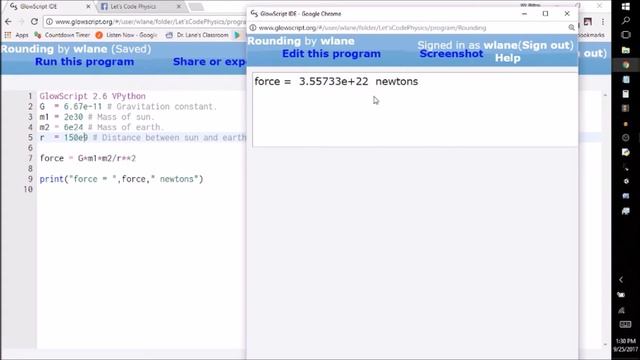Open the Apps bookmark shortcut
The height and width of the screenshot is (360, 640).
coord(17,35)
